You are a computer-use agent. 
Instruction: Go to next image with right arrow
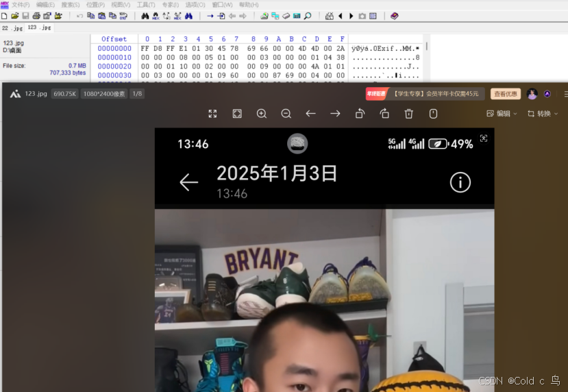(x=336, y=114)
